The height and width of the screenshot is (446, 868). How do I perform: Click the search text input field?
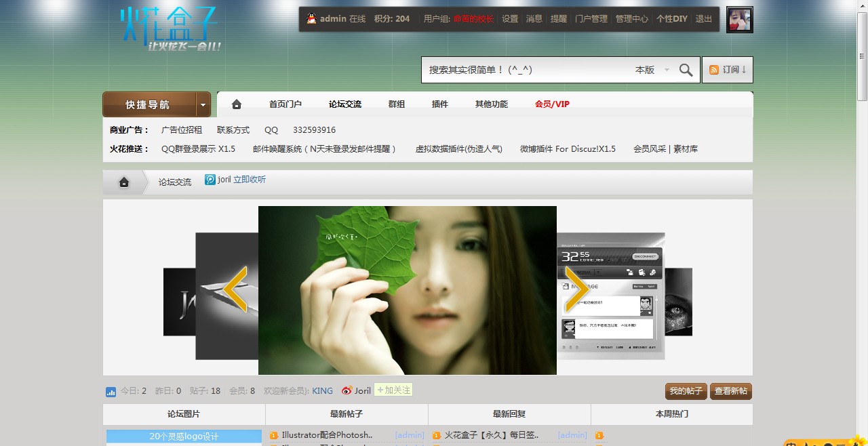pyautogui.click(x=528, y=70)
